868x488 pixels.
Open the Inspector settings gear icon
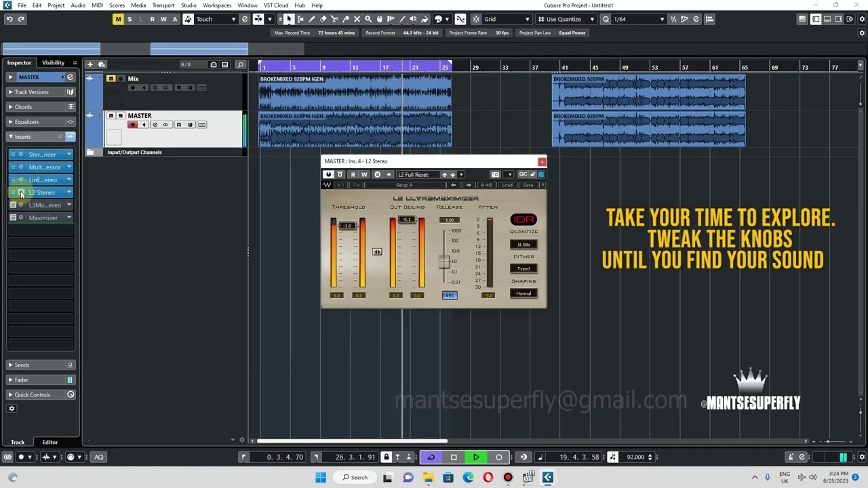click(x=12, y=408)
